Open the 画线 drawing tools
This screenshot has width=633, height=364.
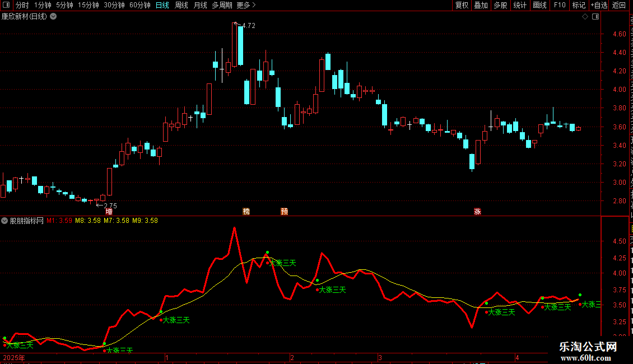[539, 5]
